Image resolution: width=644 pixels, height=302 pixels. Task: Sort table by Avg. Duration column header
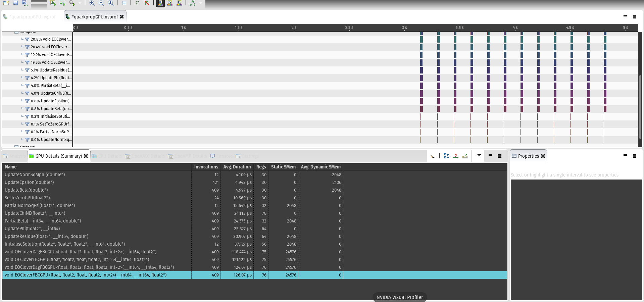[x=237, y=167]
